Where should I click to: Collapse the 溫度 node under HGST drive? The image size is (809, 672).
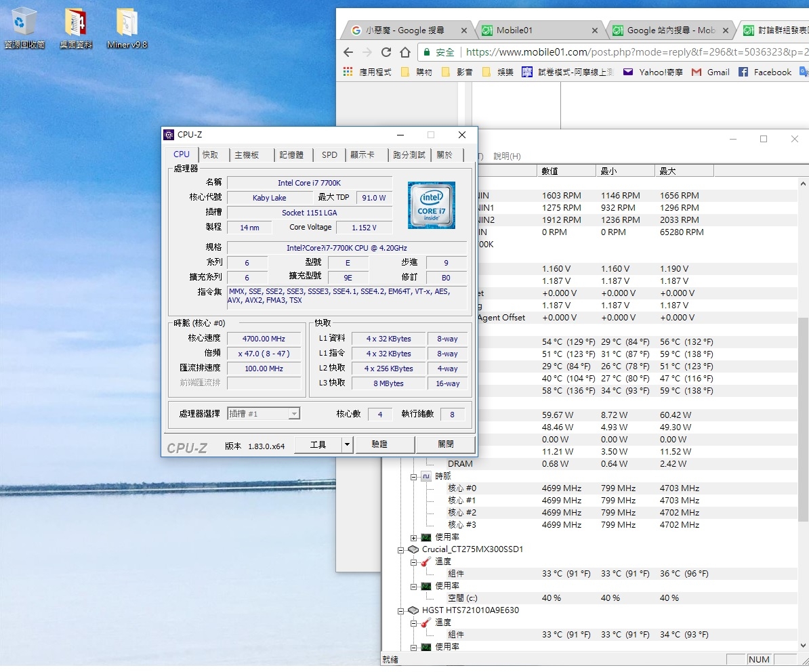(x=414, y=623)
